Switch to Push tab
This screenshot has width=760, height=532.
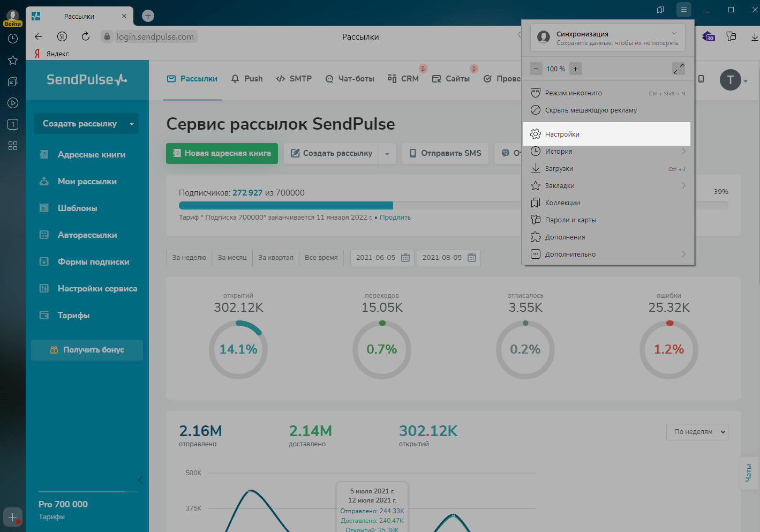pos(247,79)
